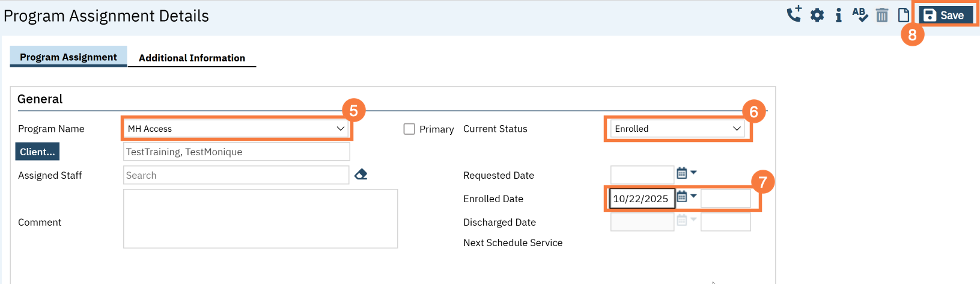
Task: Click the new document icon
Action: point(903,15)
